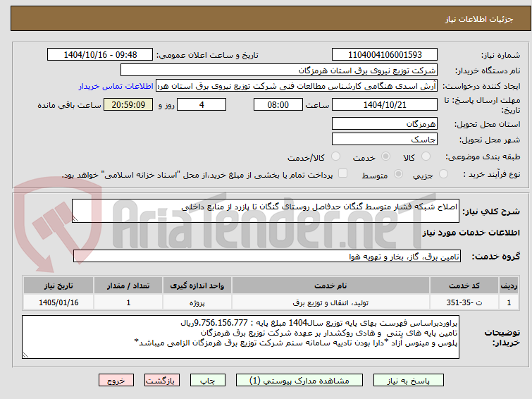
Task: Click the resize grip of توضیحات خریدار box
Action: click(25, 355)
